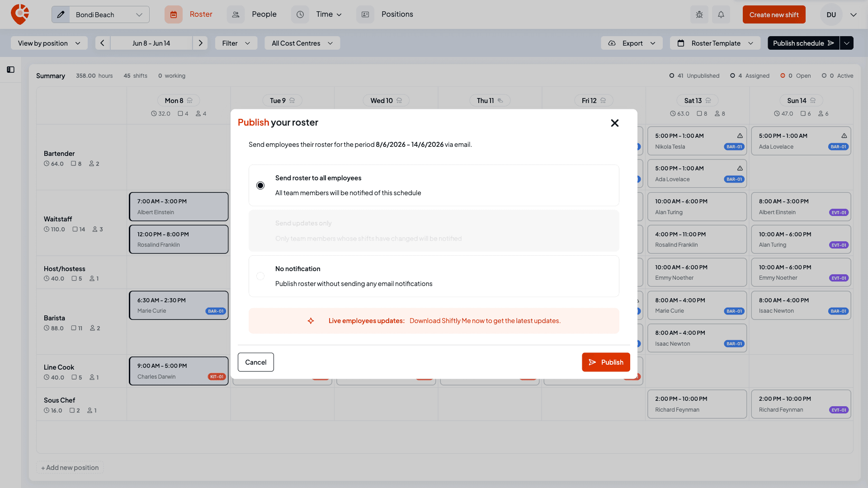The height and width of the screenshot is (488, 868).
Task: Open Marie Curie 6:30 AM Monday shift
Action: tap(179, 305)
